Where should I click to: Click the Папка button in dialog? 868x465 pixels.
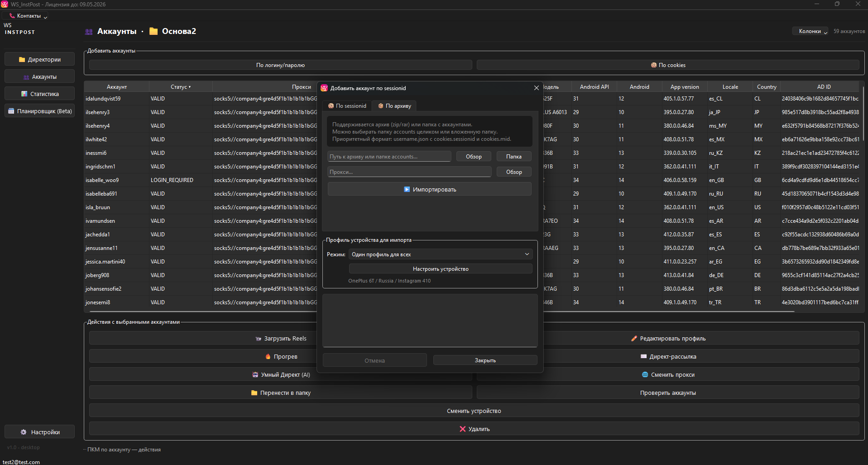coord(513,157)
